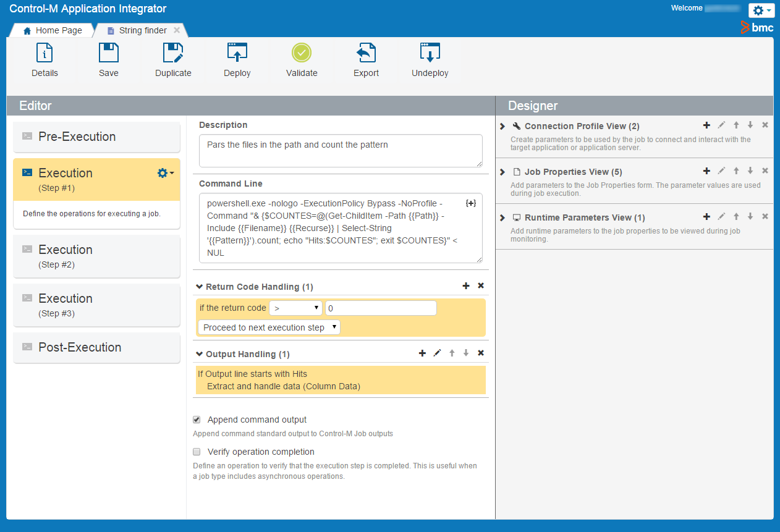
Task: Select Execution Step #3
Action: [96, 305]
